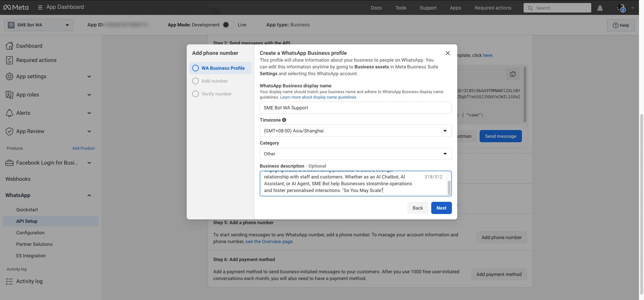Click the Send message button

(501, 136)
